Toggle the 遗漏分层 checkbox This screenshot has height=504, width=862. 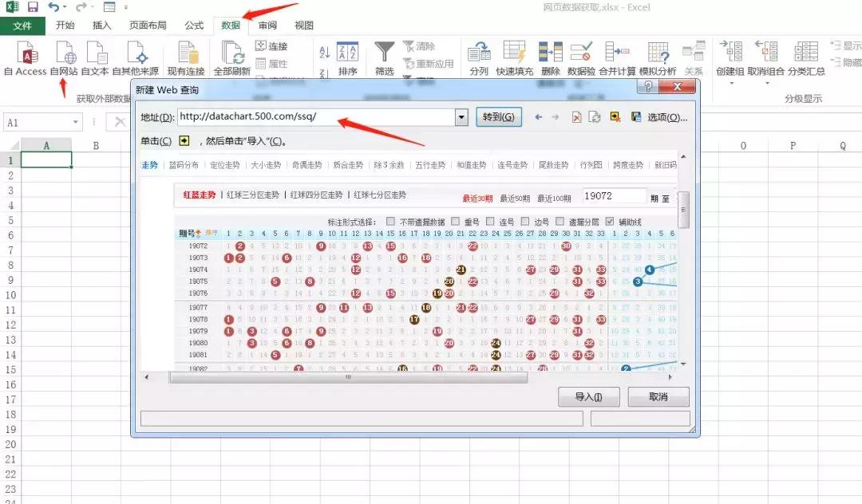tap(560, 221)
